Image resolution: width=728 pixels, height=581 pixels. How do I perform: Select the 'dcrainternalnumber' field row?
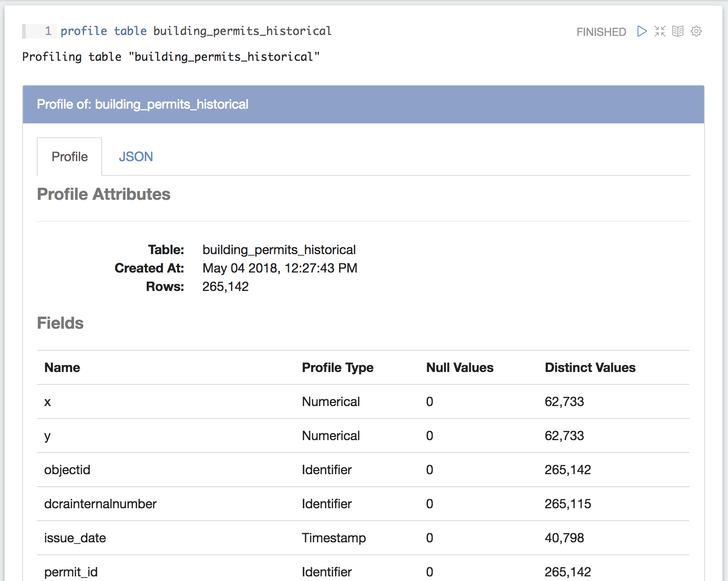click(x=363, y=504)
